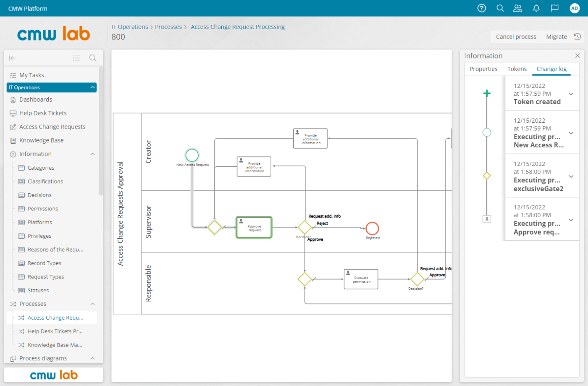Open the Help question mark icon

click(x=481, y=8)
